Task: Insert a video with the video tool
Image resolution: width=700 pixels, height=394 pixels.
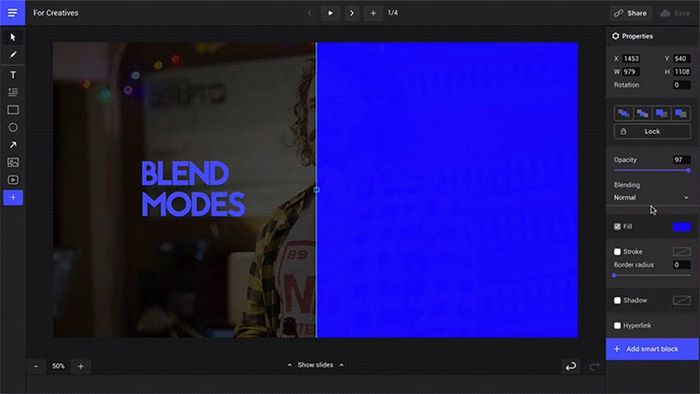Action: (13, 180)
